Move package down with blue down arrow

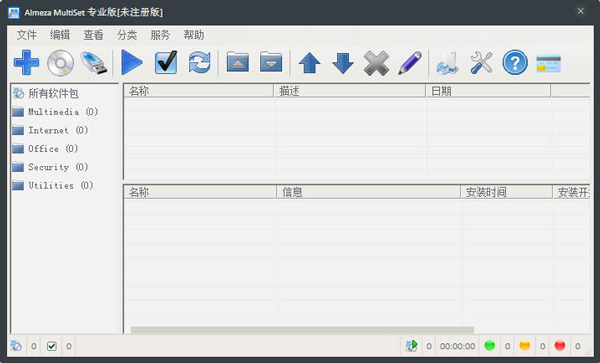pos(343,63)
